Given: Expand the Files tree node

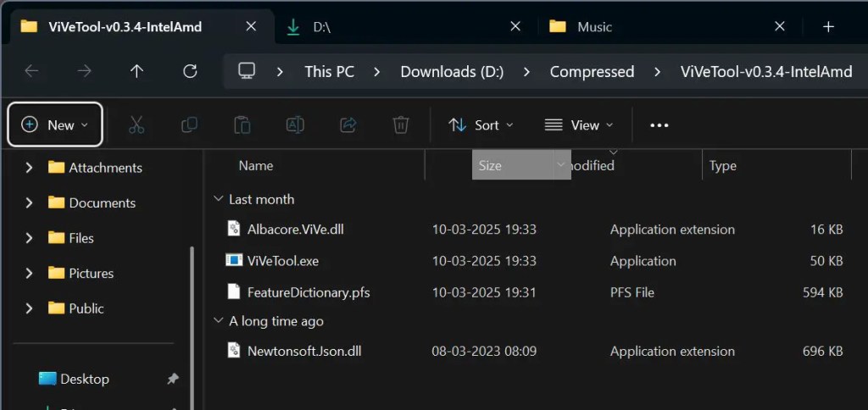Looking at the screenshot, I should (x=29, y=238).
